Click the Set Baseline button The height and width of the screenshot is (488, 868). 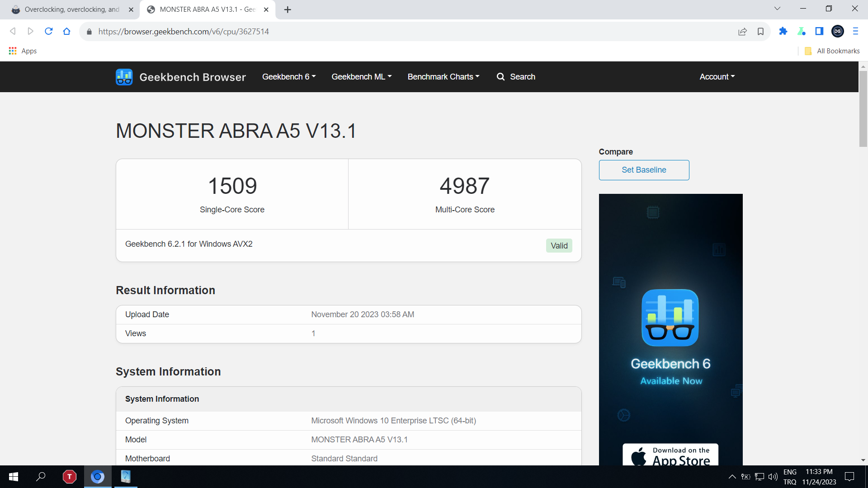[x=644, y=170]
